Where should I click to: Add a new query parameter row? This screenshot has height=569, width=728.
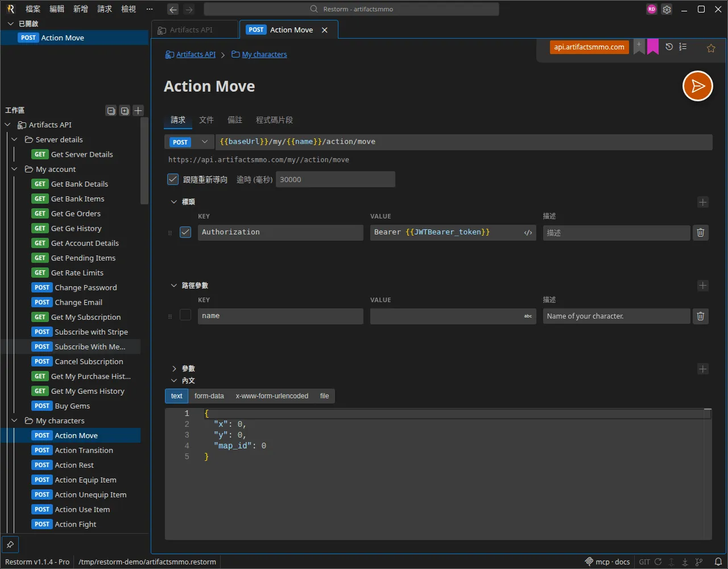coord(703,369)
